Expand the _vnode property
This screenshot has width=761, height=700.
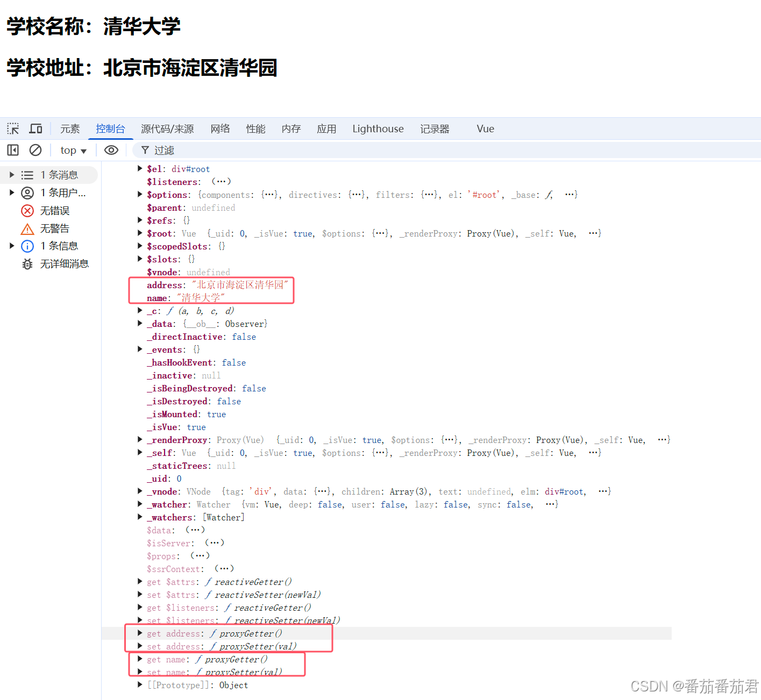click(x=139, y=491)
